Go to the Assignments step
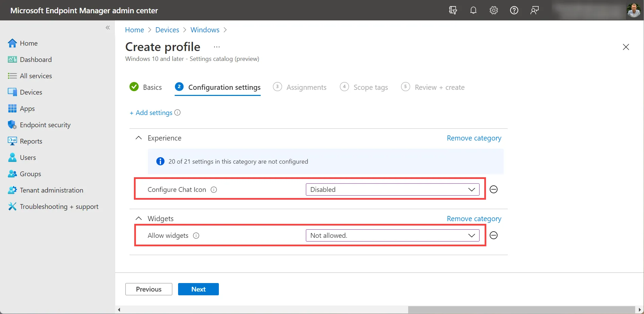The image size is (644, 314). tap(299, 87)
